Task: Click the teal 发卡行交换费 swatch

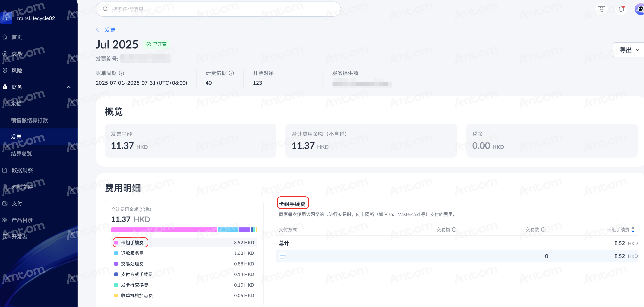Action: pos(116,285)
